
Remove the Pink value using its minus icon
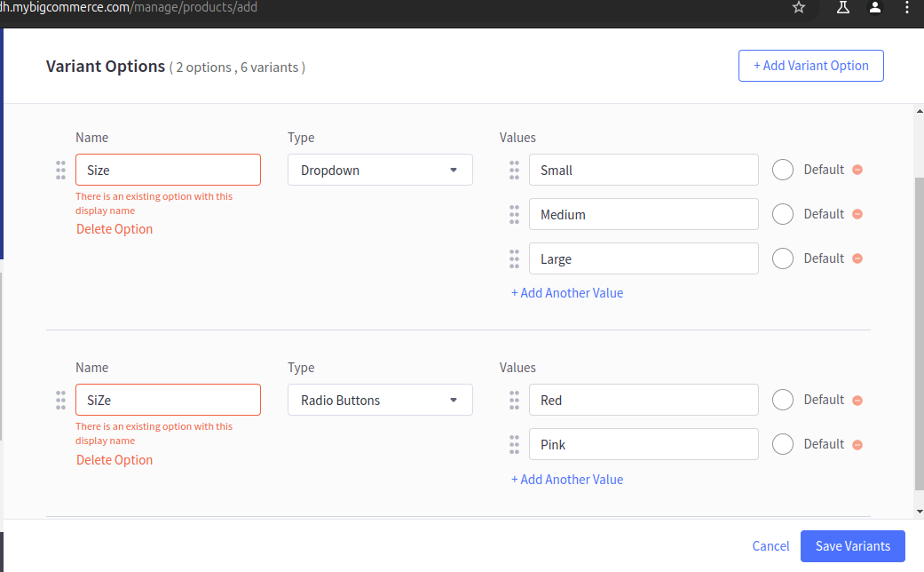pos(857,445)
